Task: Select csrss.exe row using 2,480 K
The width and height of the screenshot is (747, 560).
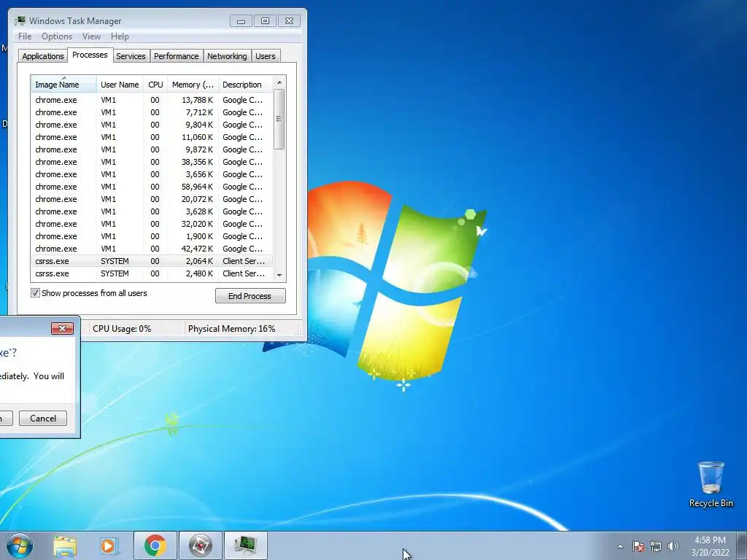Action: coord(152,273)
